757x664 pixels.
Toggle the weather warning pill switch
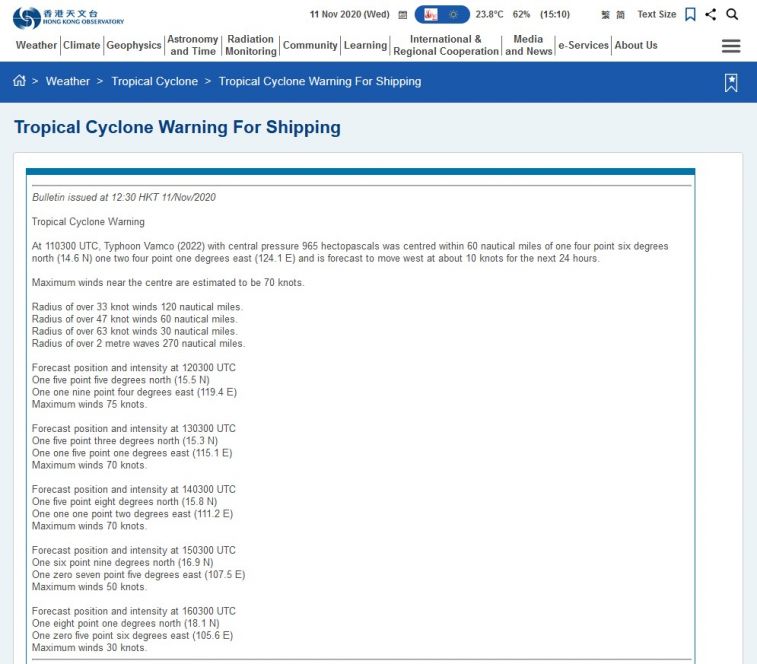click(442, 15)
